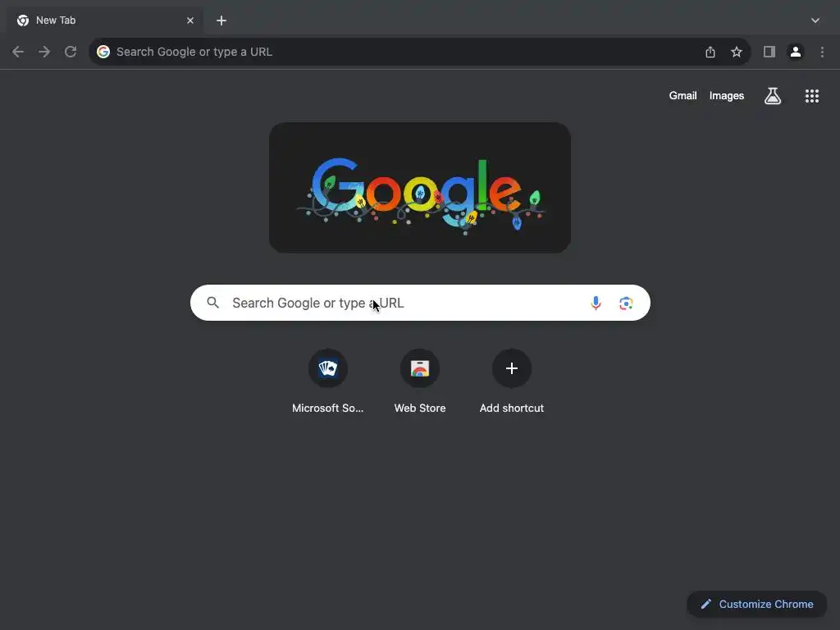Screen dimensions: 840x630
Task: Click the Chrome favicon on the tab
Action: [x=23, y=21]
